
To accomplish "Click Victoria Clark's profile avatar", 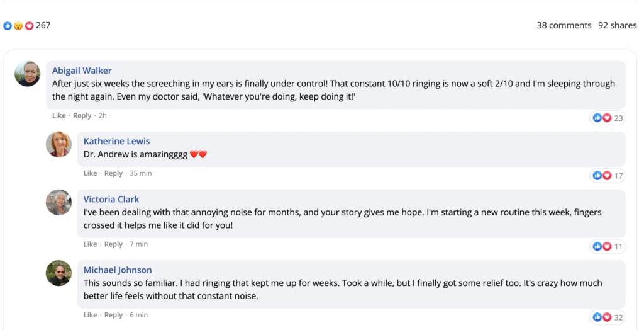I will [58, 202].
